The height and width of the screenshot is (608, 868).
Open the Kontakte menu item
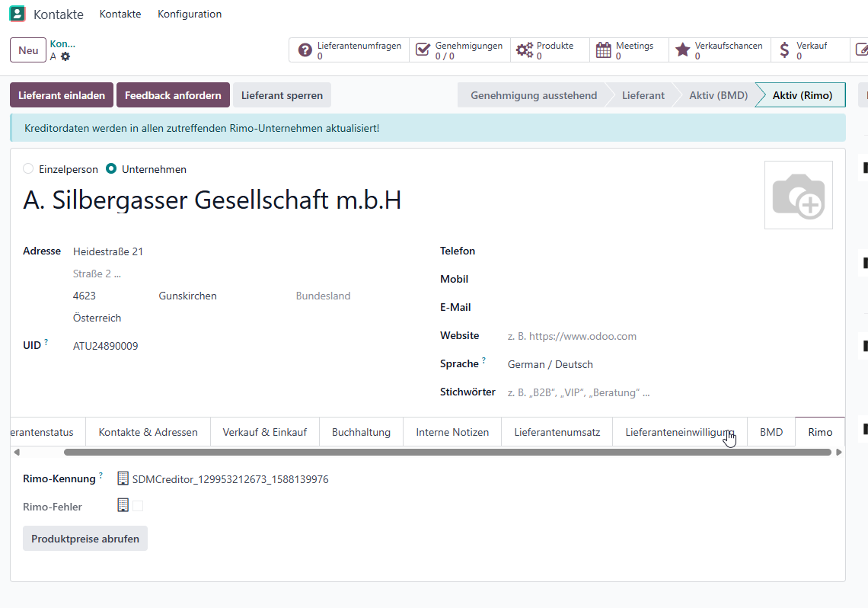coord(120,14)
